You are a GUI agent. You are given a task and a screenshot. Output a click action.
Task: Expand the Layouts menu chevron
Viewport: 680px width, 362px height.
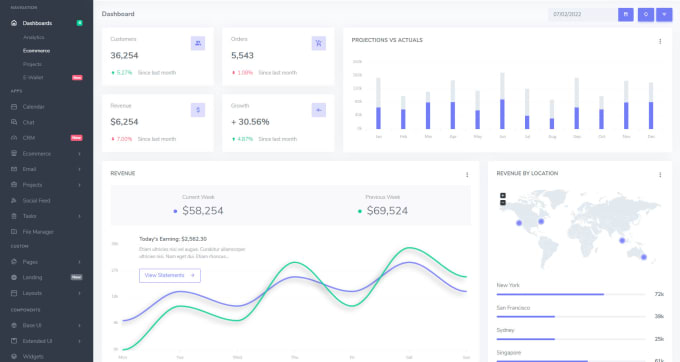tap(79, 294)
